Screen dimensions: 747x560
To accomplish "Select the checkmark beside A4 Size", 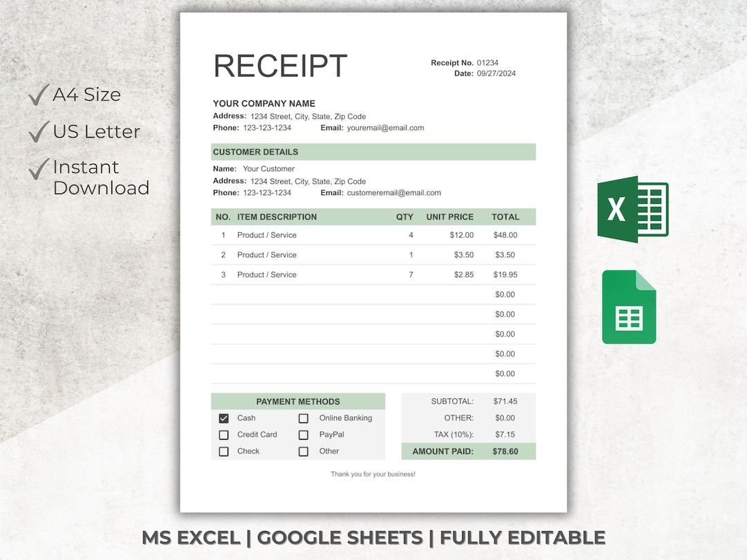I will click(38, 95).
